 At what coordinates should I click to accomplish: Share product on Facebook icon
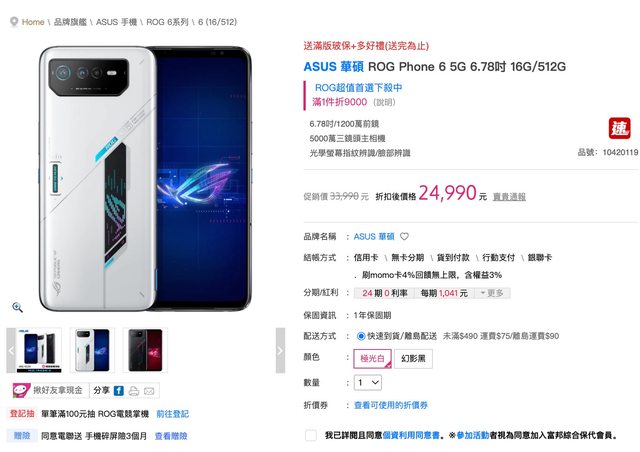(x=118, y=391)
